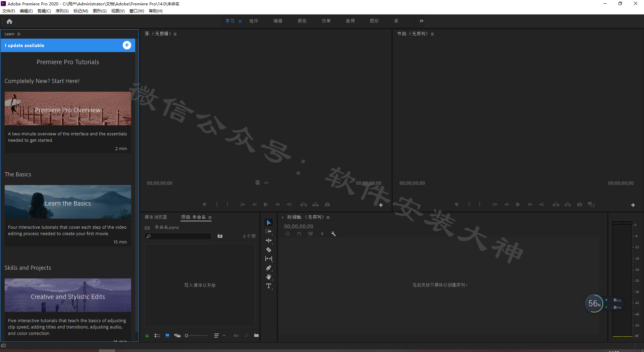Select the Ripple Edit tool
Viewport: 644px width, 352px height.
269,240
